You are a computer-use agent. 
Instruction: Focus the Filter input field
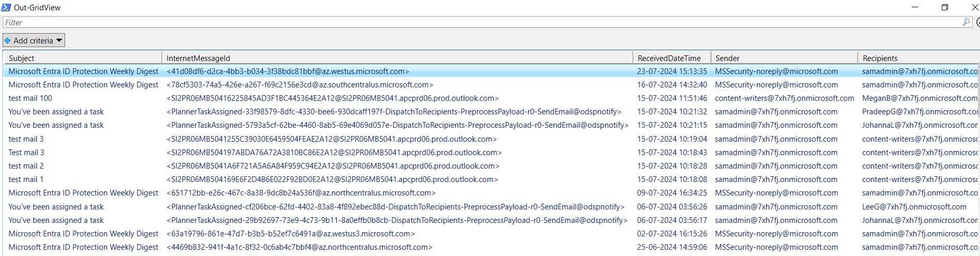pyautogui.click(x=487, y=22)
